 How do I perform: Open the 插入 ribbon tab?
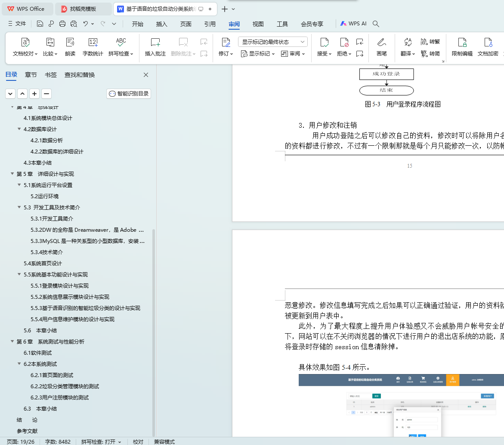(162, 24)
